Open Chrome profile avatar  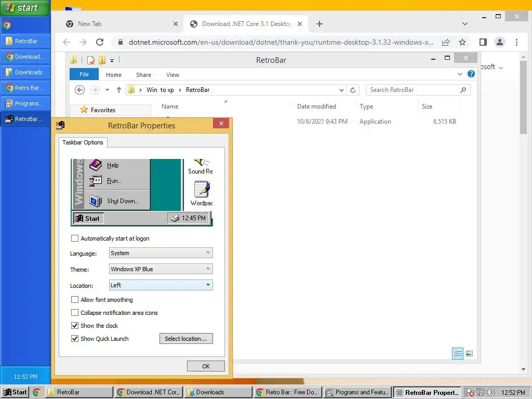coord(500,42)
